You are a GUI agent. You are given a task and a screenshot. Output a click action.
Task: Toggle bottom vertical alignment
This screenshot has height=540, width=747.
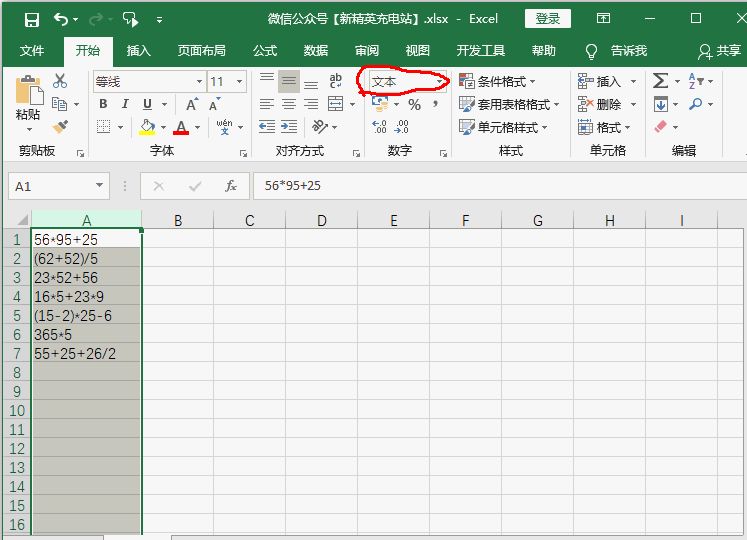pos(311,85)
